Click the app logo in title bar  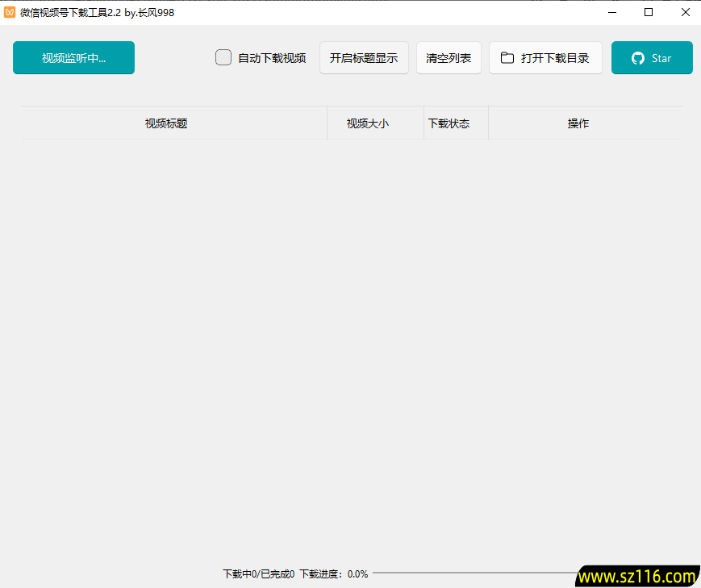pos(10,12)
